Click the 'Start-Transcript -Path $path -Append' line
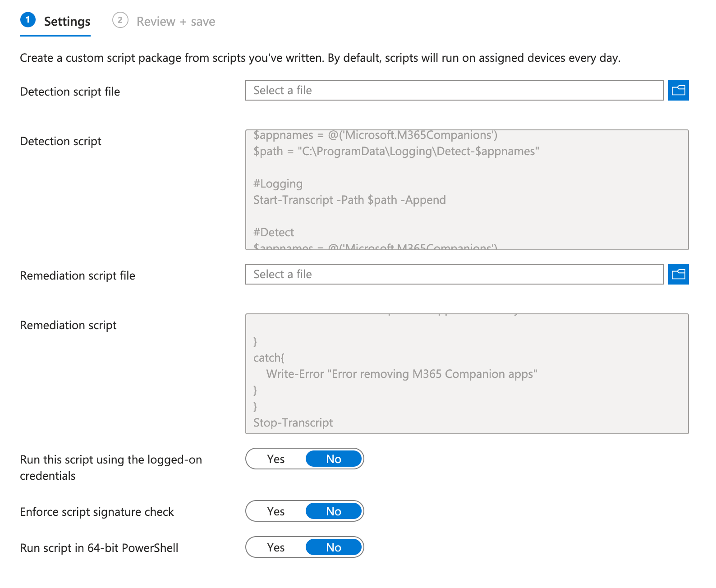Image resolution: width=716 pixels, height=588 pixels. (x=349, y=200)
